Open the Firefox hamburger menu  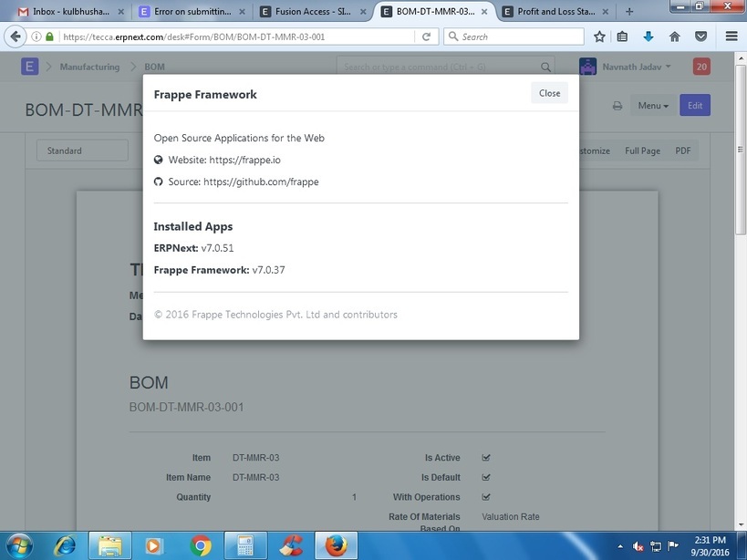[731, 36]
